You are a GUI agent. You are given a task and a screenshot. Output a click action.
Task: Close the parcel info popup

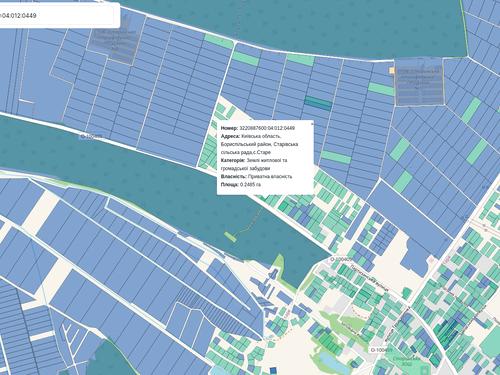(312, 124)
